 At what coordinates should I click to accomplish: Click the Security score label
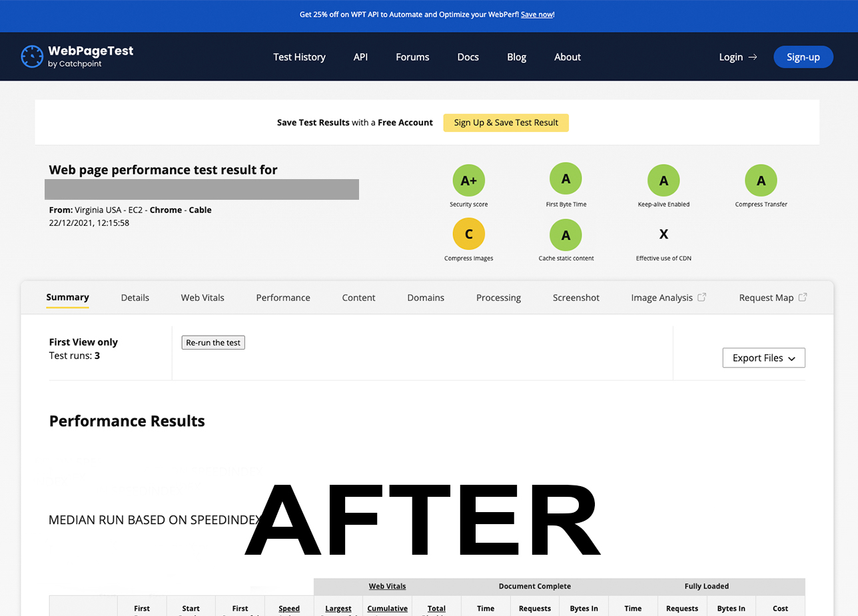coord(469,204)
